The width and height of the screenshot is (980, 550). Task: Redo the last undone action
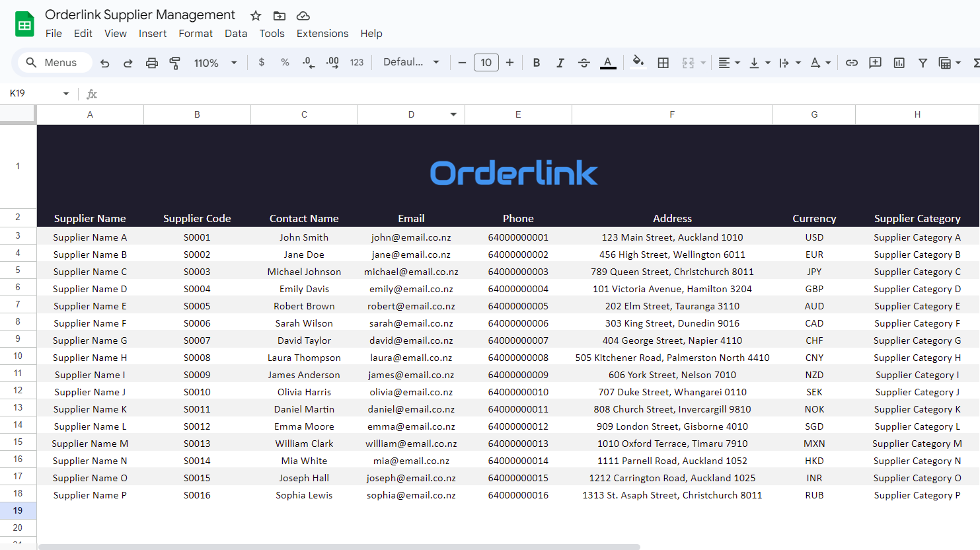tap(128, 63)
